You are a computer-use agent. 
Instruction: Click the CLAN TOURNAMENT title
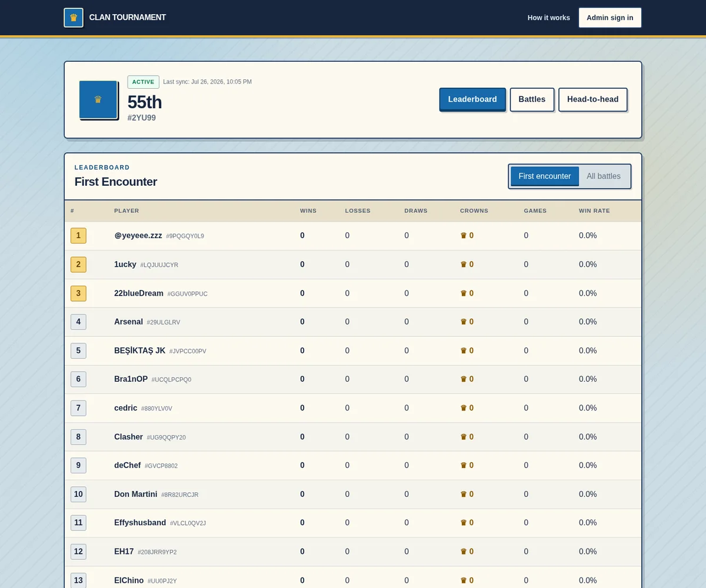[128, 18]
